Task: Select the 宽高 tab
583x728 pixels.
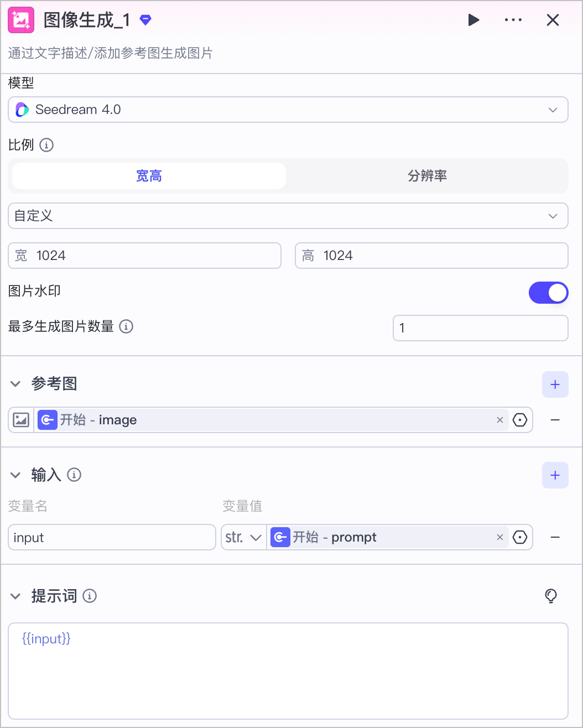Action: tap(149, 176)
